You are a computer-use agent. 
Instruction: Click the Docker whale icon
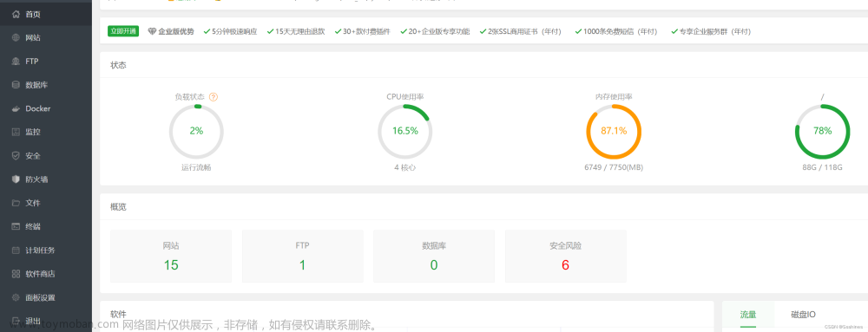[16, 109]
